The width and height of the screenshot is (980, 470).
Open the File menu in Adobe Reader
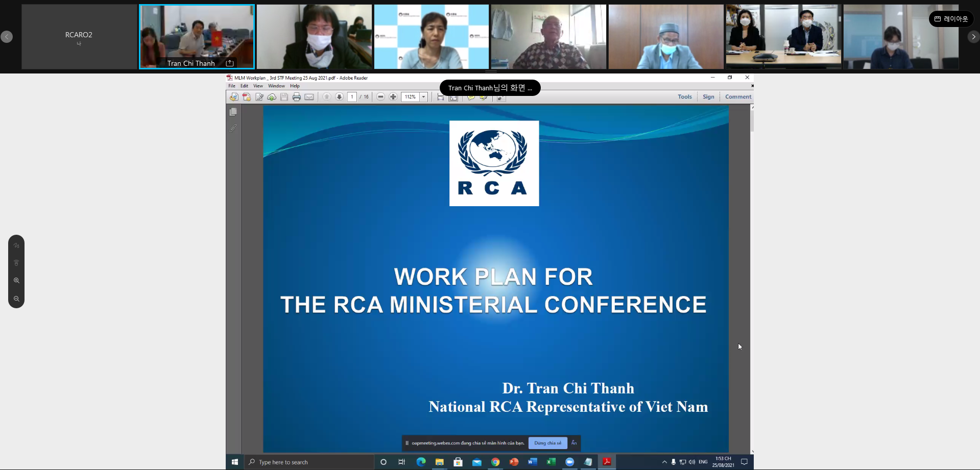coord(232,86)
